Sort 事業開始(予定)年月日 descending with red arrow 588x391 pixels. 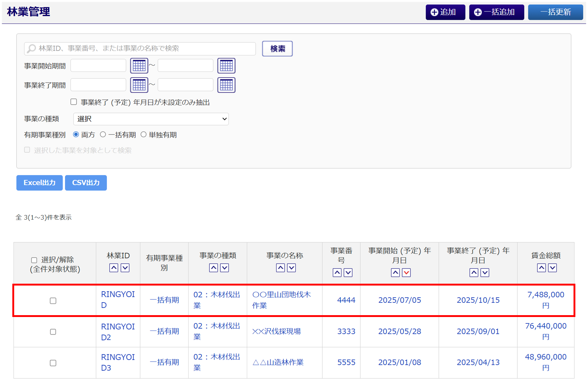[x=406, y=273]
